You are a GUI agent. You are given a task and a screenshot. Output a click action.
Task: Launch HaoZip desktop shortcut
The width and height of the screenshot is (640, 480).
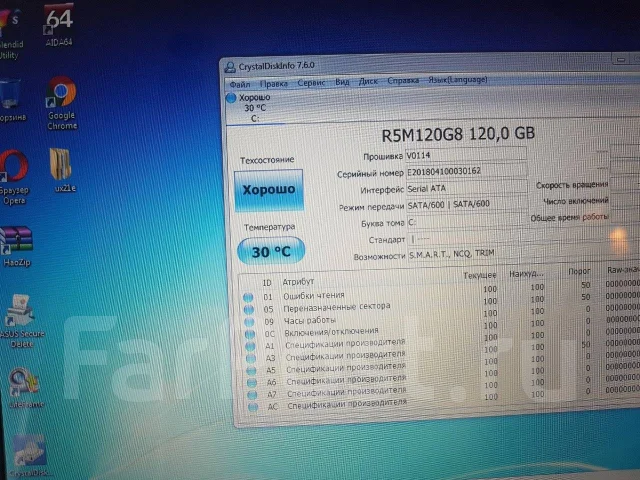[16, 245]
